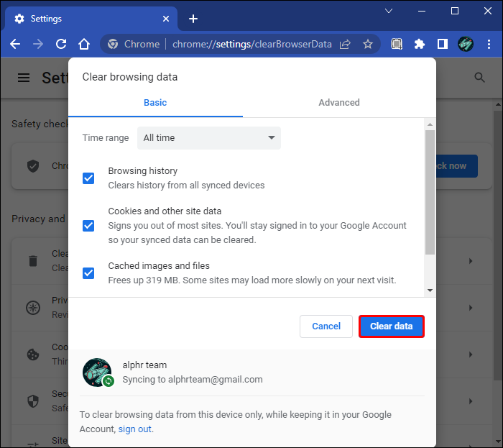Cancel the clear browsing data dialog
This screenshot has width=503, height=448.
pos(326,326)
